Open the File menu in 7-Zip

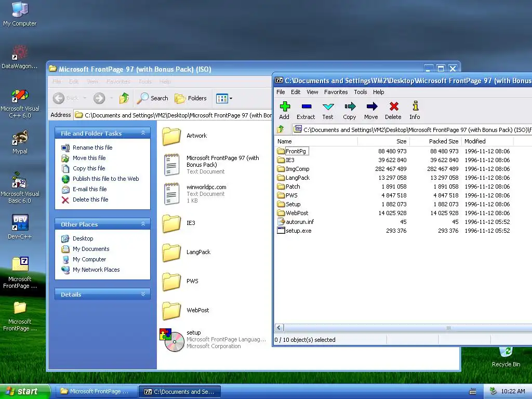[x=281, y=92]
